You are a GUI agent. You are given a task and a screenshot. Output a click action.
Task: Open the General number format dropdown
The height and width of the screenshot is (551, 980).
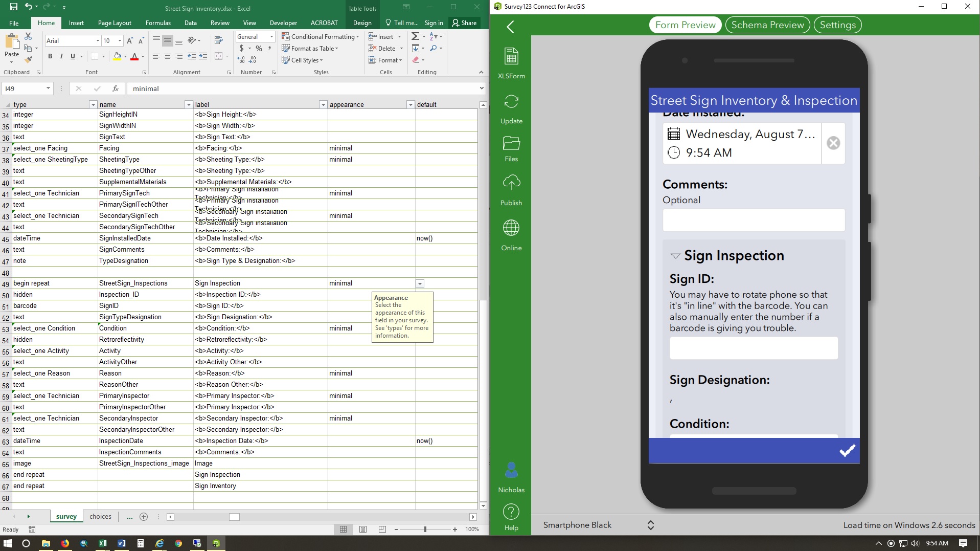point(271,37)
